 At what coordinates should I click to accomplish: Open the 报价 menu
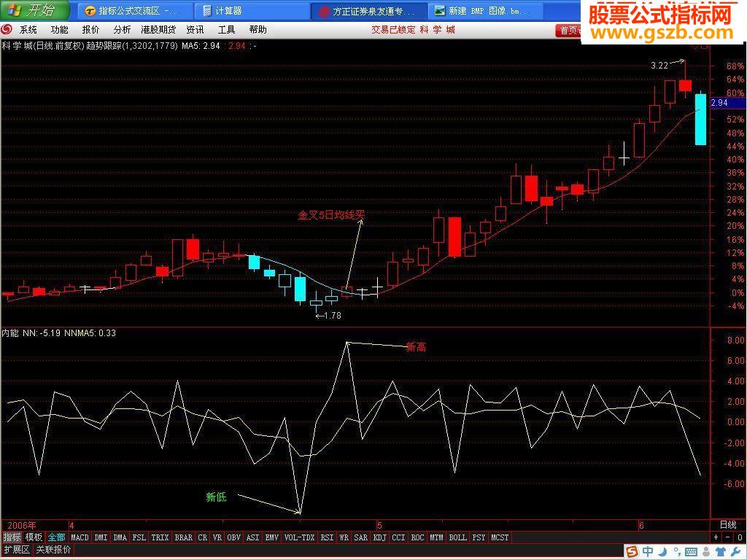coord(90,29)
